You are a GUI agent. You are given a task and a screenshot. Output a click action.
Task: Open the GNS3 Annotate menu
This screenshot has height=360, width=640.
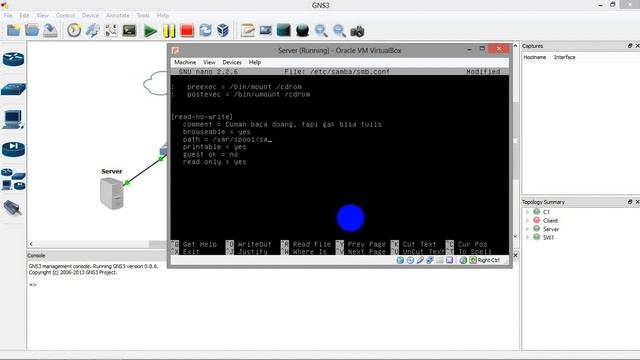pyautogui.click(x=118, y=15)
